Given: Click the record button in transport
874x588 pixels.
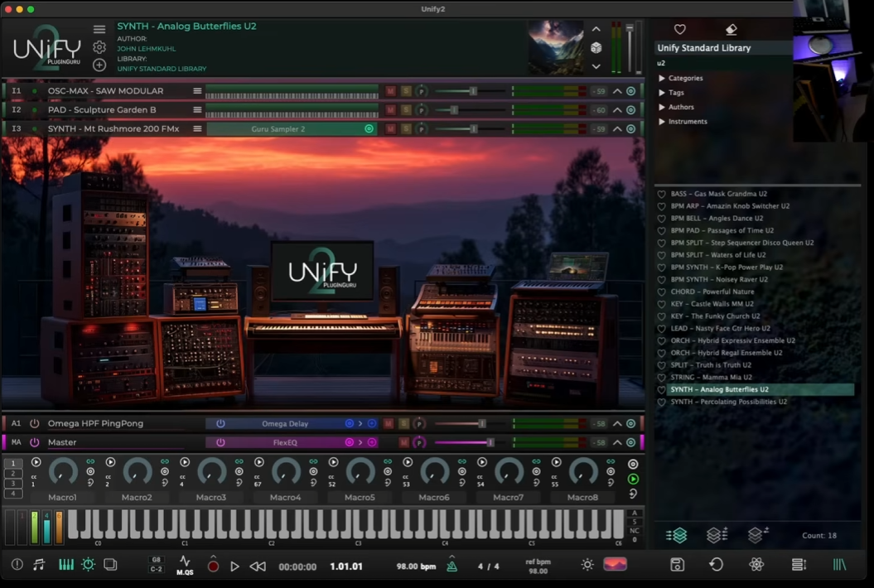Looking at the screenshot, I should [213, 566].
